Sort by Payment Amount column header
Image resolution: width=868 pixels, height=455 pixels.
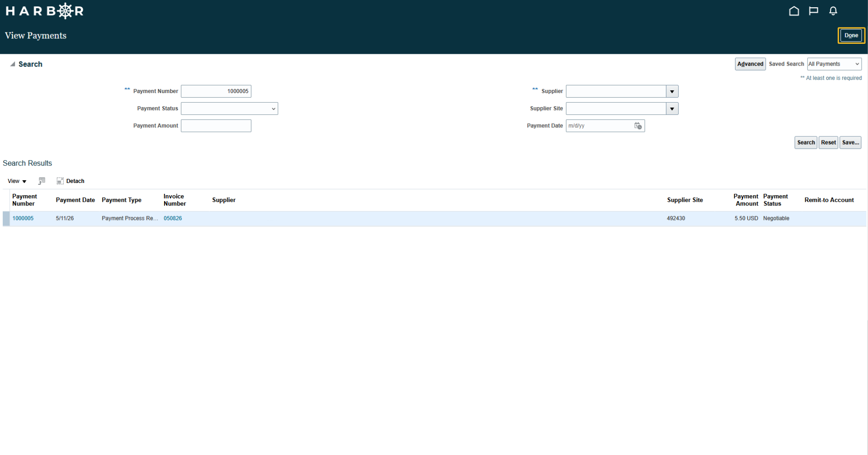(745, 200)
